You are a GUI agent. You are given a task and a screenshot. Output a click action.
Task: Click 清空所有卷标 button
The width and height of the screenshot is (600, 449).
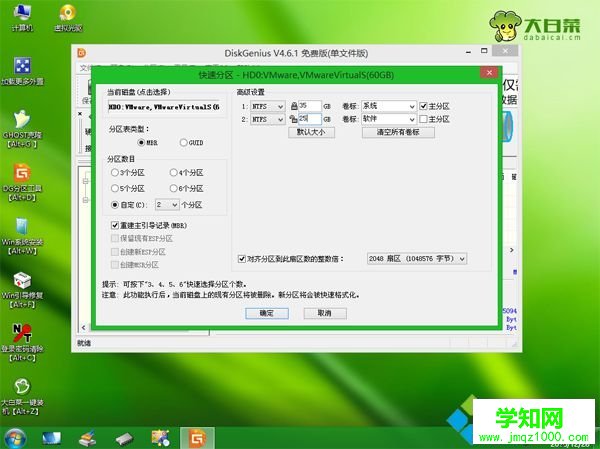click(398, 132)
